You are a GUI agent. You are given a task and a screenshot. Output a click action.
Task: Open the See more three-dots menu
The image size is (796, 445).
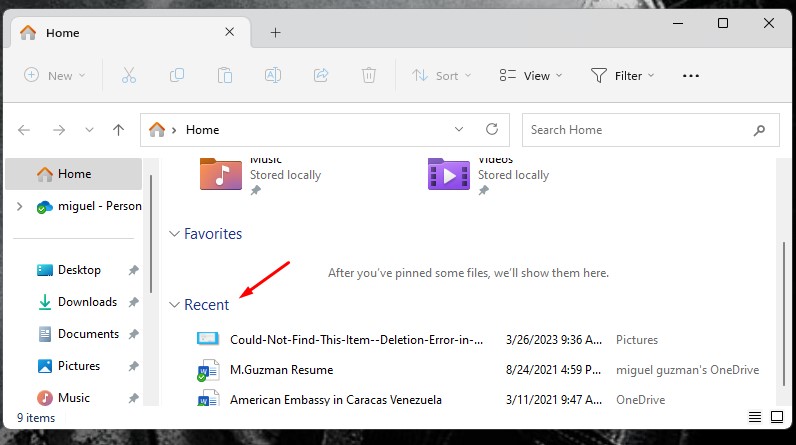click(x=690, y=76)
